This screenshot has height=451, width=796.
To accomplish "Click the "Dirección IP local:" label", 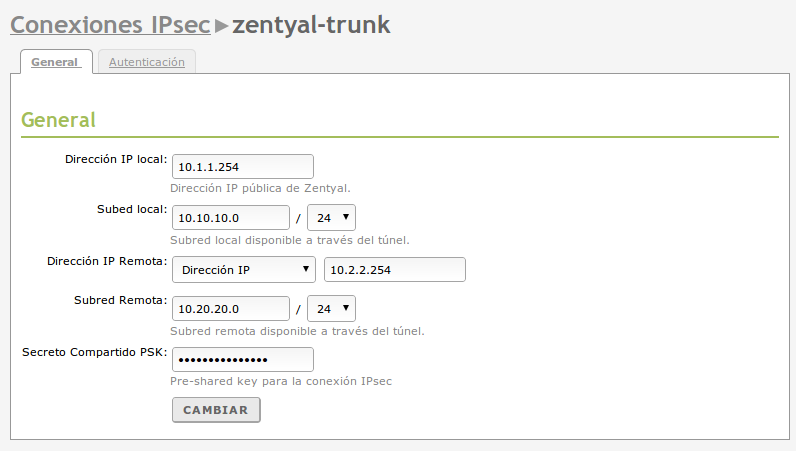I will [116, 159].
